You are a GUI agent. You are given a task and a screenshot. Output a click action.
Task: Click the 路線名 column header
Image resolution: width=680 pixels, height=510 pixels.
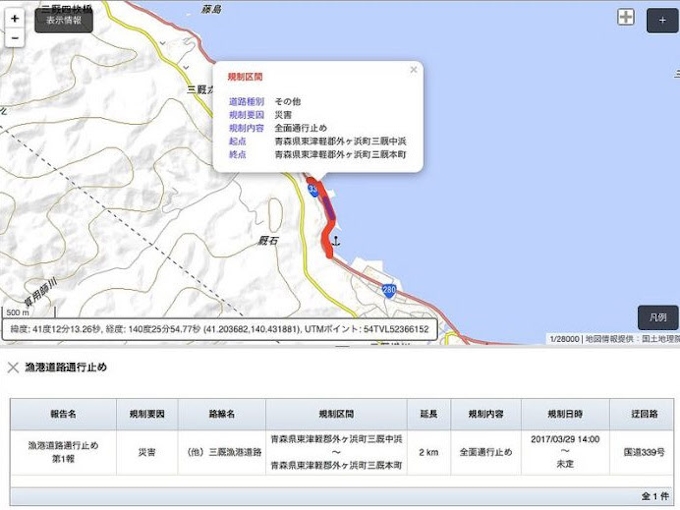coord(222,414)
